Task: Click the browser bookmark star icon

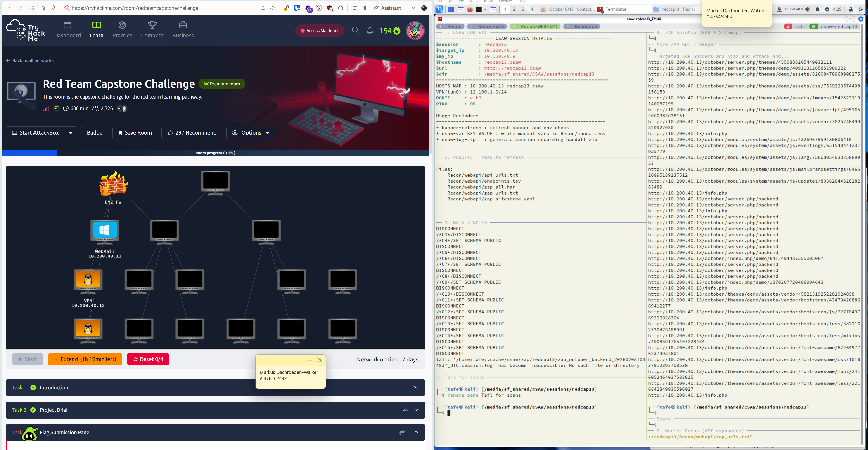Action: tap(263, 8)
